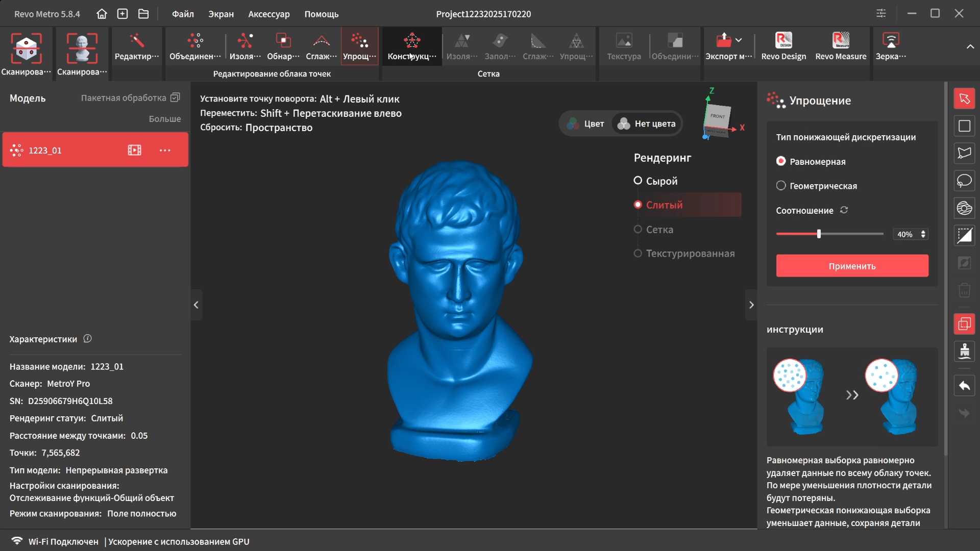Click the home icon in title bar
Image resolution: width=980 pixels, height=551 pixels.
(x=102, y=14)
